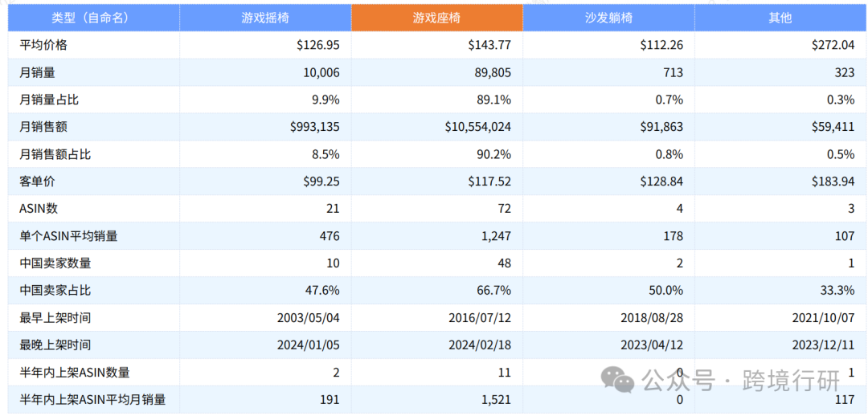This screenshot has height=416, width=868.
Task: Click the 0.7% sales share cell
Action: point(669,100)
